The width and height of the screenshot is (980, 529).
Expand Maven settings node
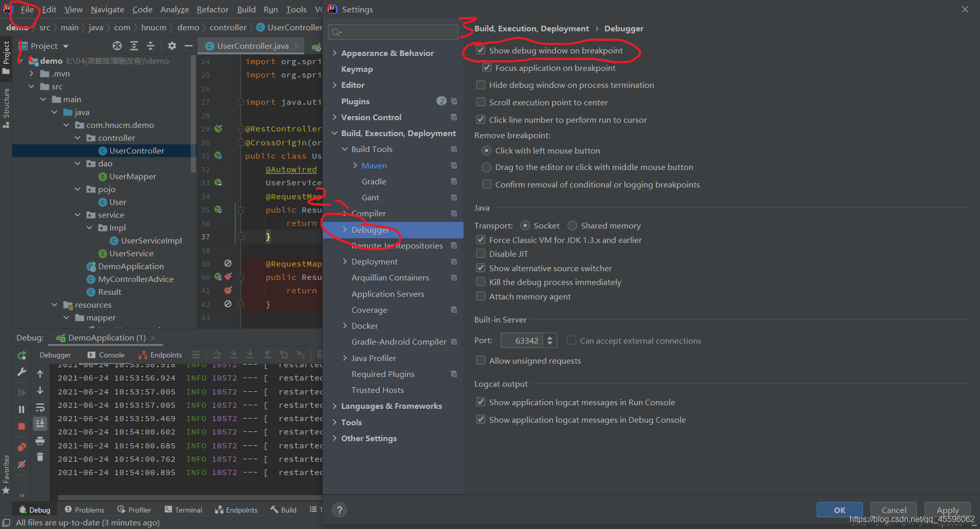point(355,165)
